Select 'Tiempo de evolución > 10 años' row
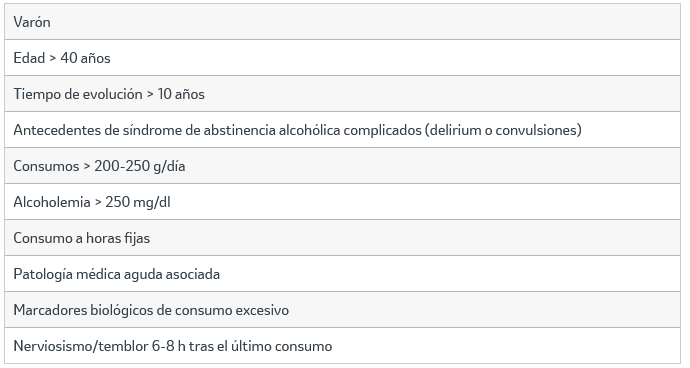The width and height of the screenshot is (690, 368). (342, 94)
